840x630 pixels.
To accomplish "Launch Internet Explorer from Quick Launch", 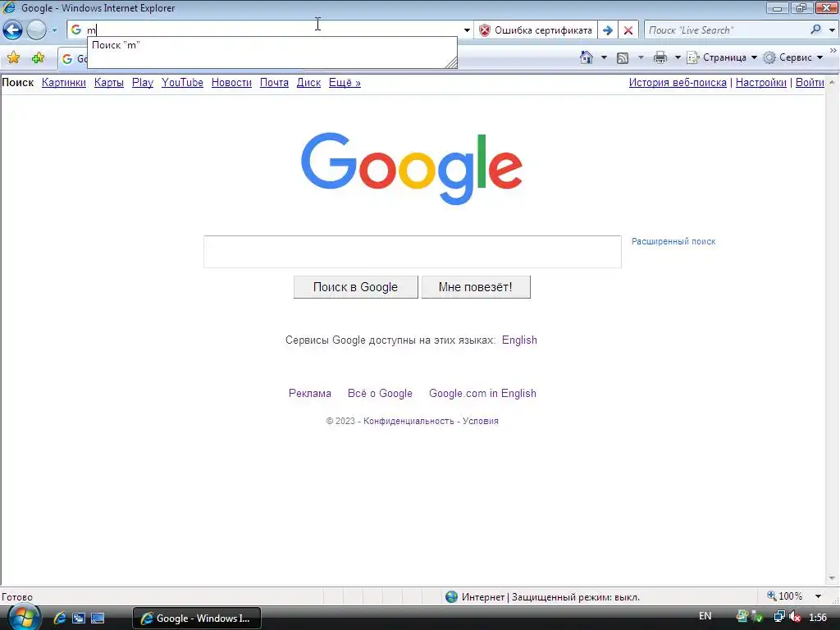I will 59,619.
